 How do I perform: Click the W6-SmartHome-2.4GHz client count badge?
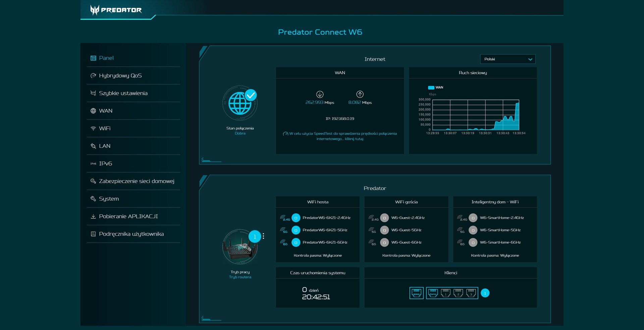tap(473, 218)
